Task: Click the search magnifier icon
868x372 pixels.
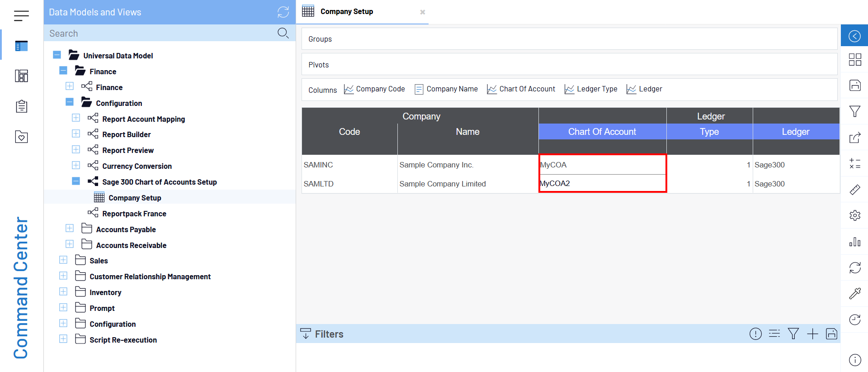Action: click(x=283, y=33)
